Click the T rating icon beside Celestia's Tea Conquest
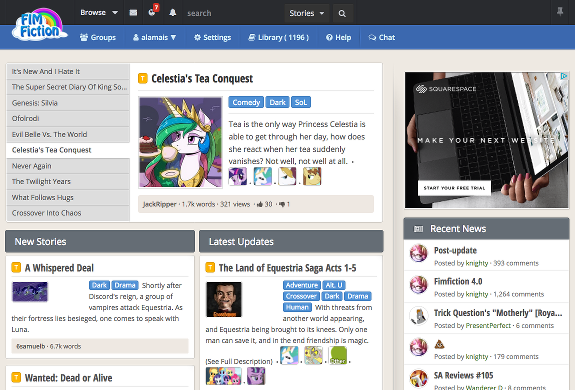The image size is (575, 390). point(143,78)
